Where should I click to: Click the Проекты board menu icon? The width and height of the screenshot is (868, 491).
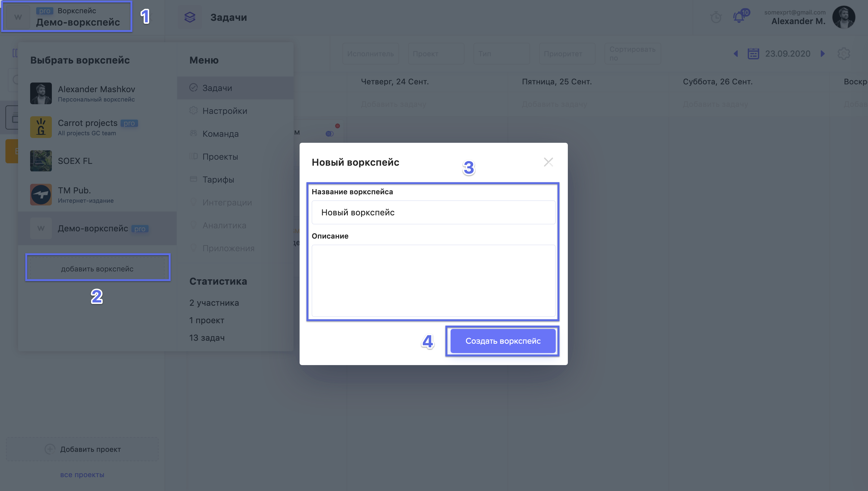tap(193, 156)
